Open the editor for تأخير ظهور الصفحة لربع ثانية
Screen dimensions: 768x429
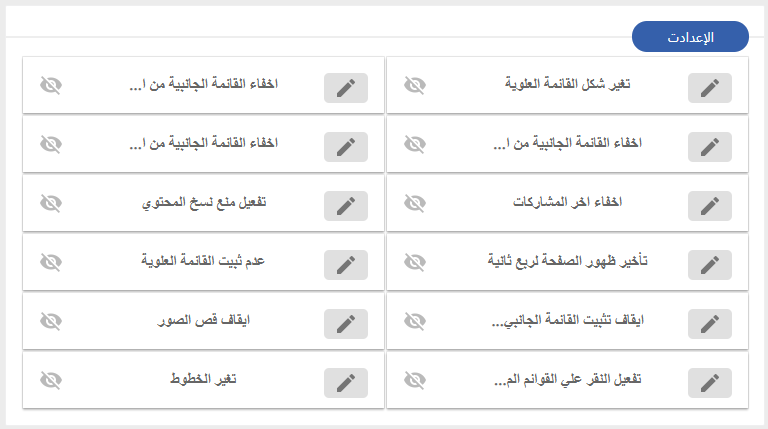[710, 265]
